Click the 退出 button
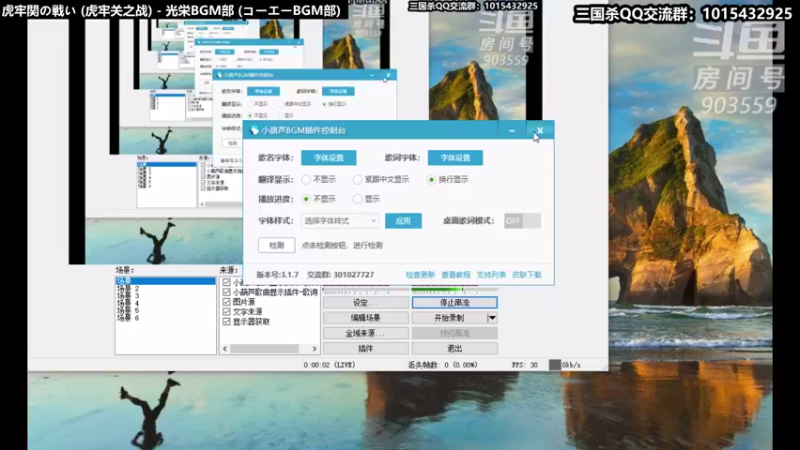 click(455, 348)
